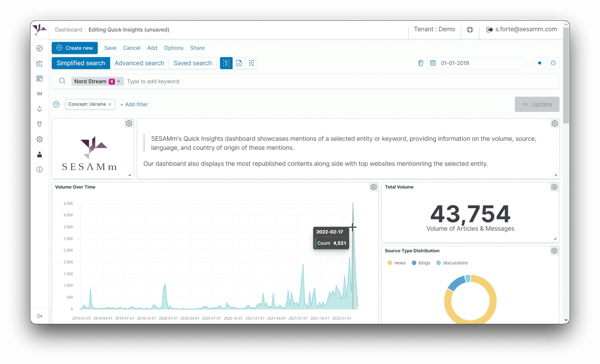The height and width of the screenshot is (364, 600).
Task: Open gear settings on Source Type Distribution panel
Action: (554, 251)
